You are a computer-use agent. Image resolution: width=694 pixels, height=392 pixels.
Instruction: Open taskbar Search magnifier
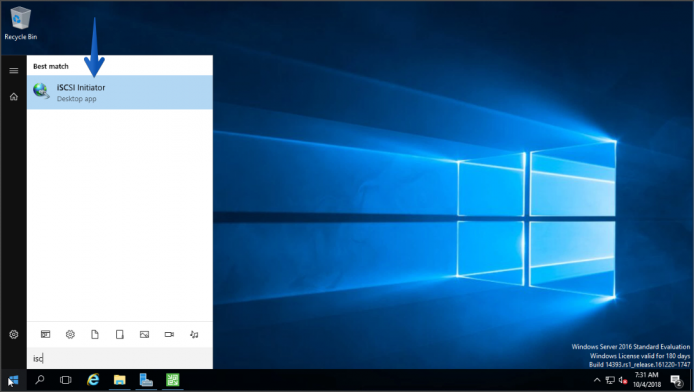[40, 380]
